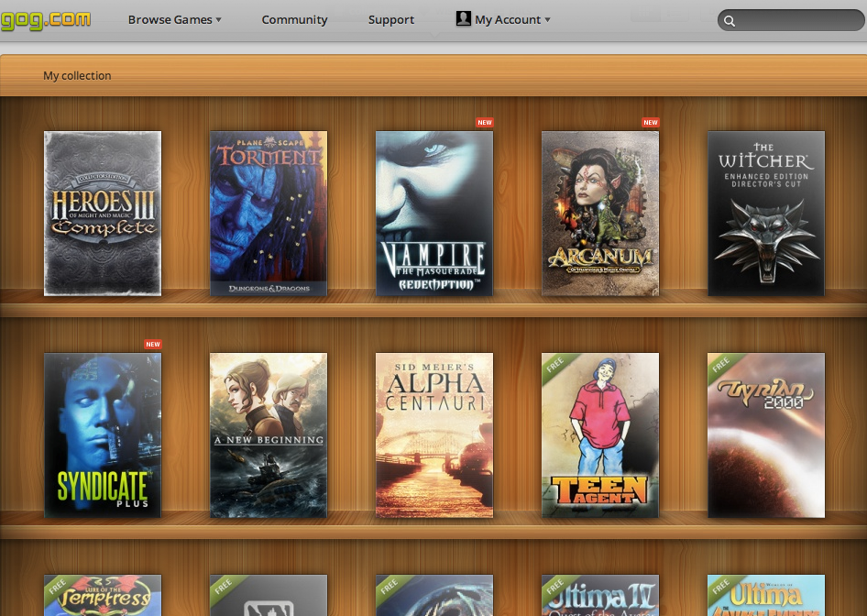Open Lure of the Temptress cover

[x=103, y=595]
